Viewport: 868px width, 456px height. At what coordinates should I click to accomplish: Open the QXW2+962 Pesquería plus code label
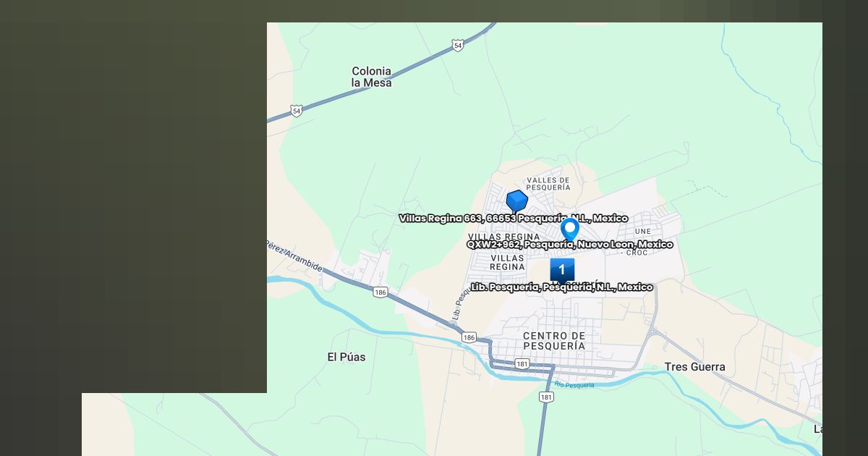569,245
